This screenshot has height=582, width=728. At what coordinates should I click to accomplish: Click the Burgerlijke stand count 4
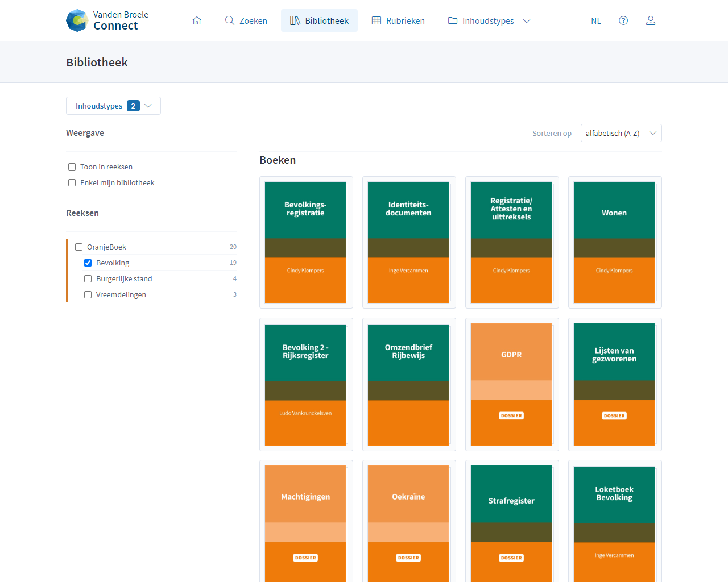235,278
